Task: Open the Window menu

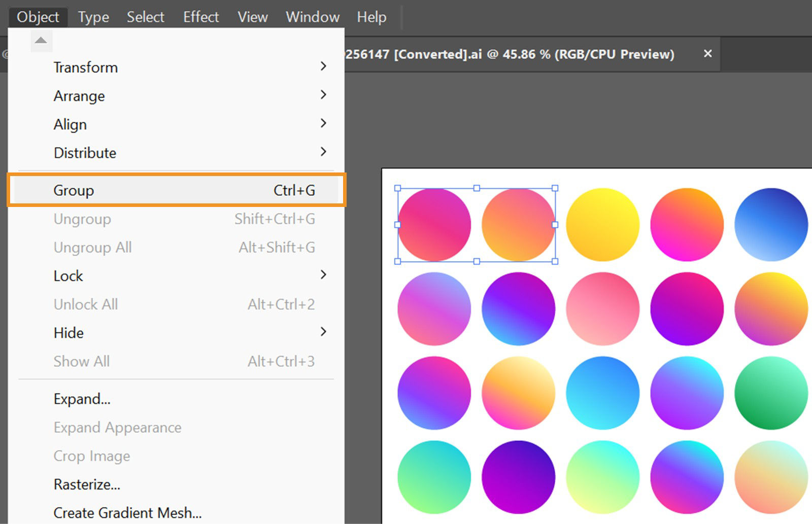Action: pos(312,17)
